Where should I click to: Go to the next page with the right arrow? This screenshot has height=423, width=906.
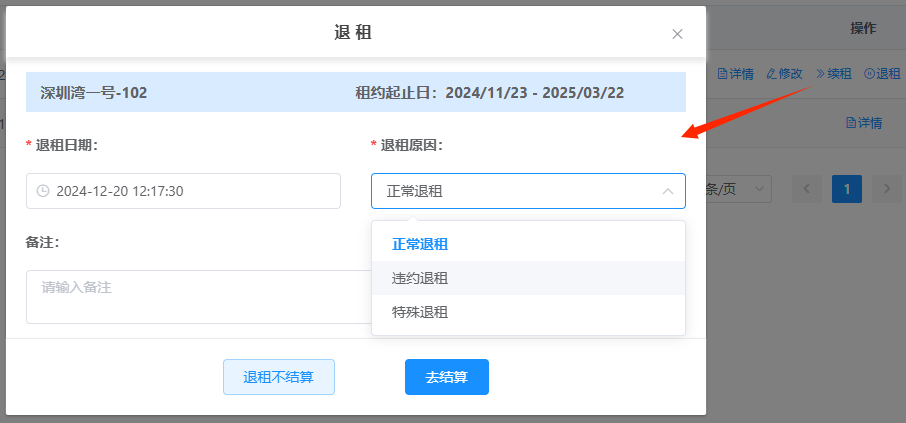click(886, 188)
